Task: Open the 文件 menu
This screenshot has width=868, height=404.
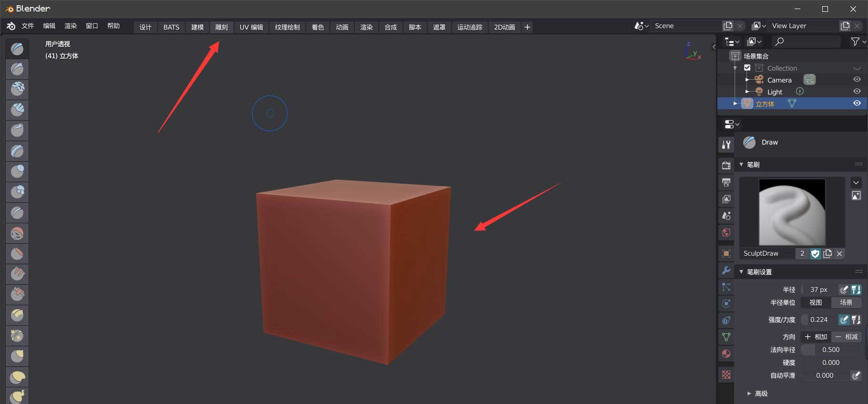Action: coord(28,26)
